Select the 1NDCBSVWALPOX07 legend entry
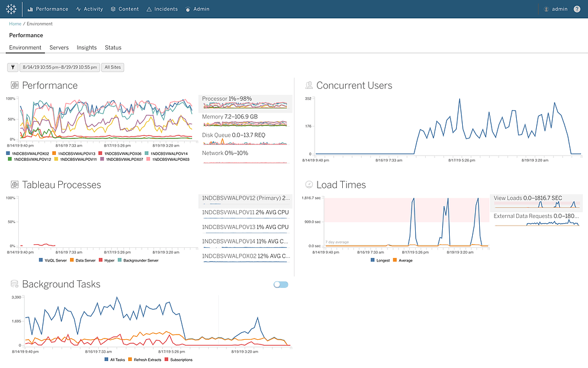588x368 pixels. click(122, 159)
